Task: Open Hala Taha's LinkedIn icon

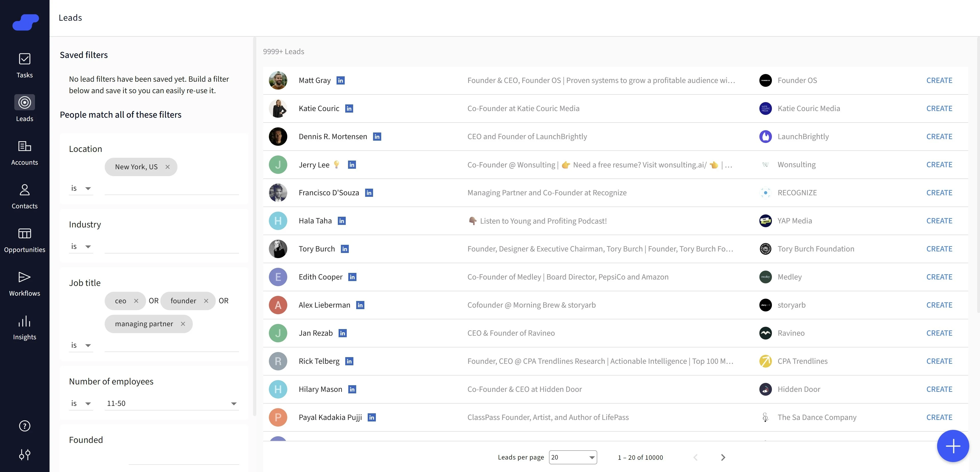Action: point(342,221)
